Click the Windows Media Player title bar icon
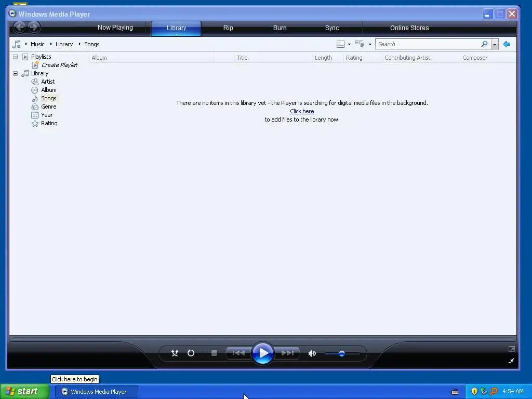The height and width of the screenshot is (399, 532). pos(12,14)
